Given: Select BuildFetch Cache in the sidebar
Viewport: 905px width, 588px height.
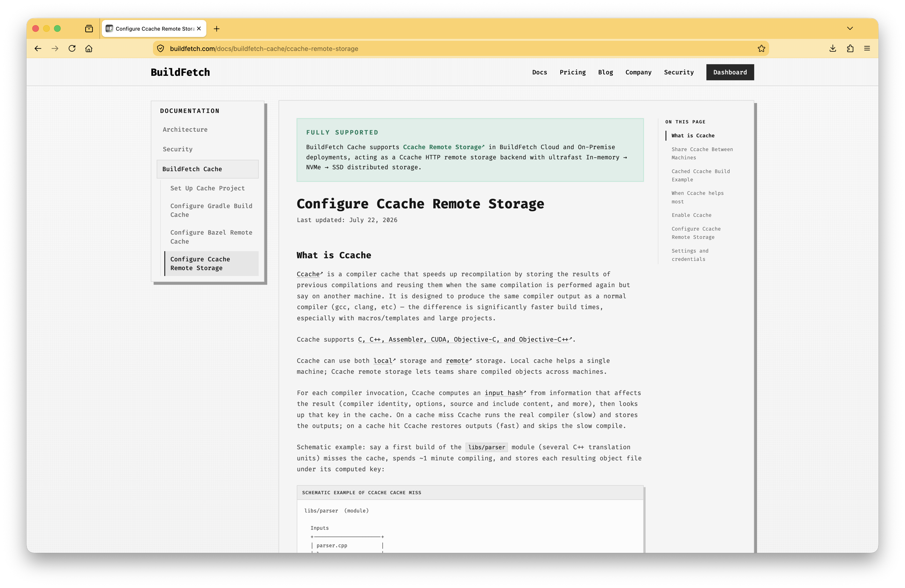Looking at the screenshot, I should (208, 169).
